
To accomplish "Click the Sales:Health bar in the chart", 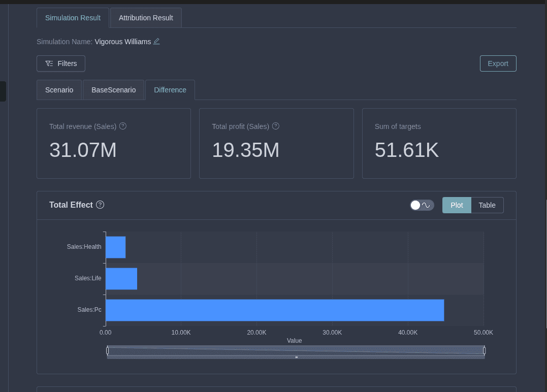I will tap(115, 247).
